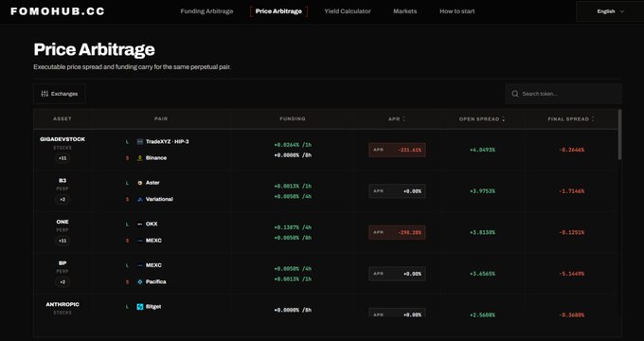Click the -298.28% APR badge

point(397,232)
